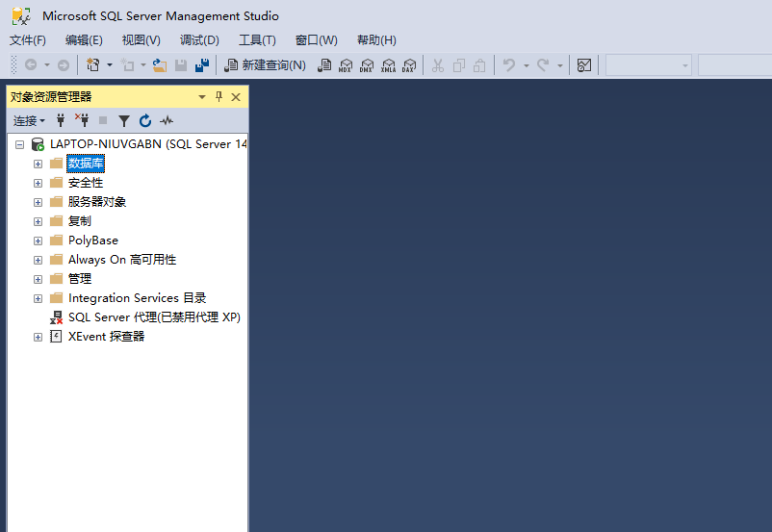772x532 pixels.
Task: Open the New Project dropdown arrow
Action: (x=110, y=65)
